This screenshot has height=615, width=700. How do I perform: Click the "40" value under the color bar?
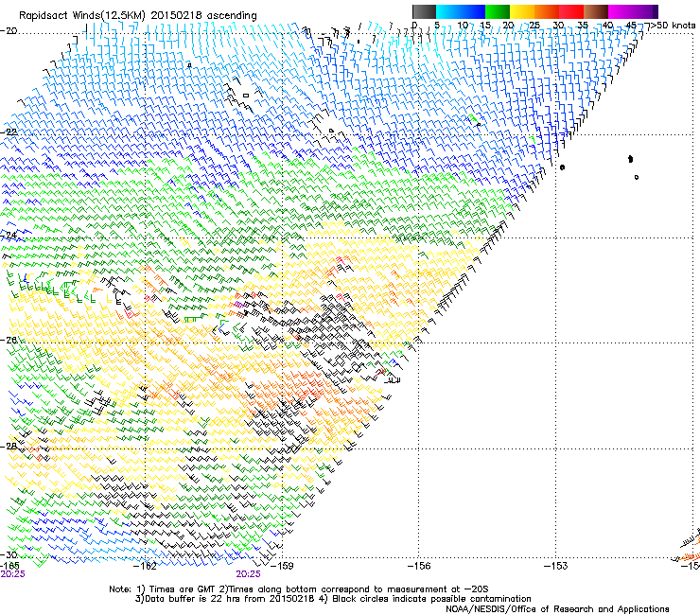click(x=607, y=25)
